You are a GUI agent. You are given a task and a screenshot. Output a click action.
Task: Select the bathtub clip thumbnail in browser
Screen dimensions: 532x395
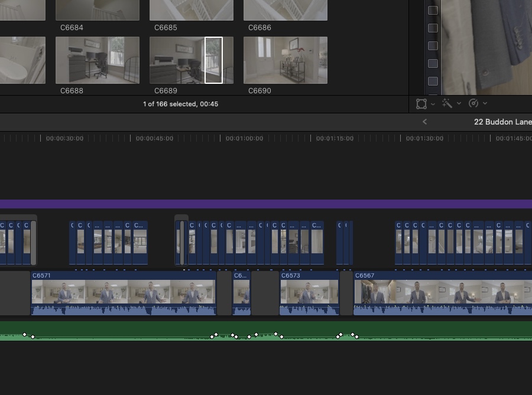click(x=22, y=60)
